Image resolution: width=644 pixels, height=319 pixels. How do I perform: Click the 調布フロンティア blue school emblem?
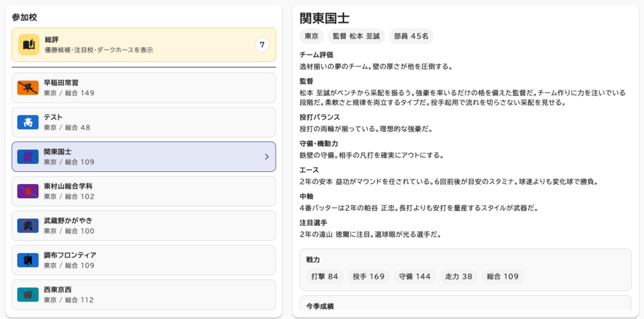click(28, 260)
